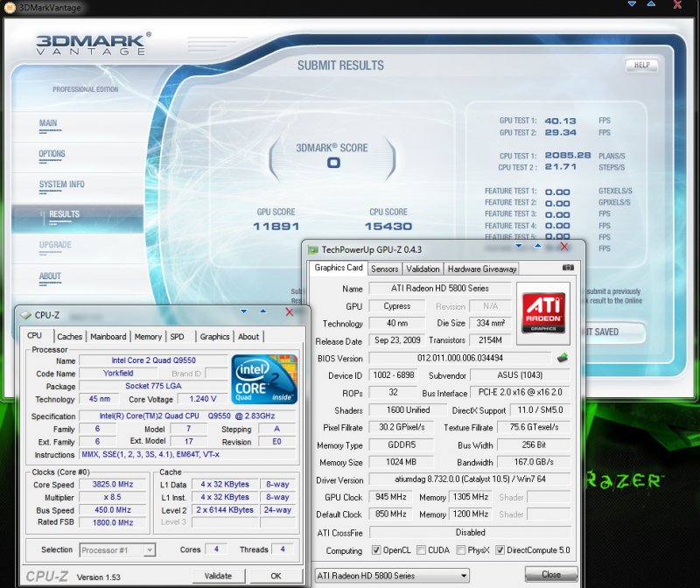This screenshot has width=700, height=588.
Task: Click the BIOS Version field in GPU-Z
Action: (x=460, y=358)
